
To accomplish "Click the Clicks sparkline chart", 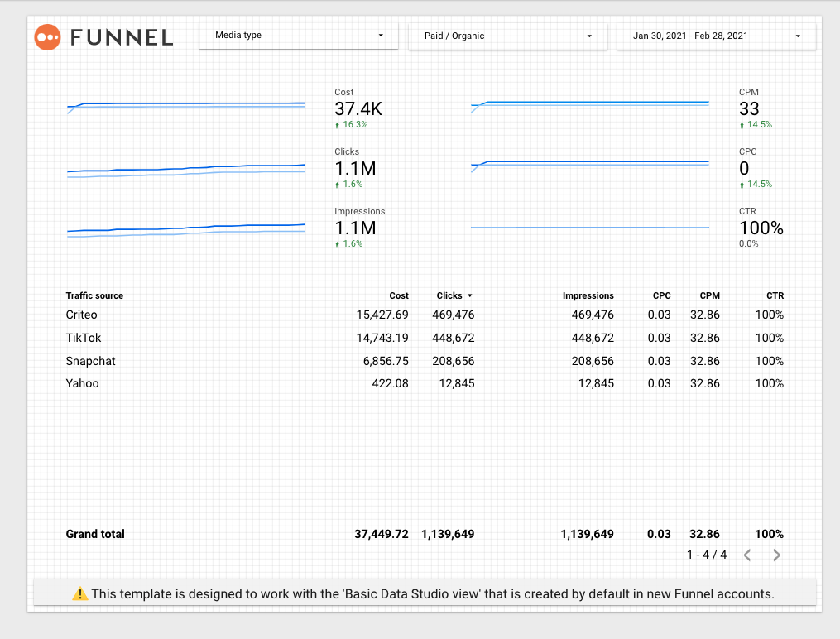I will tap(186, 171).
